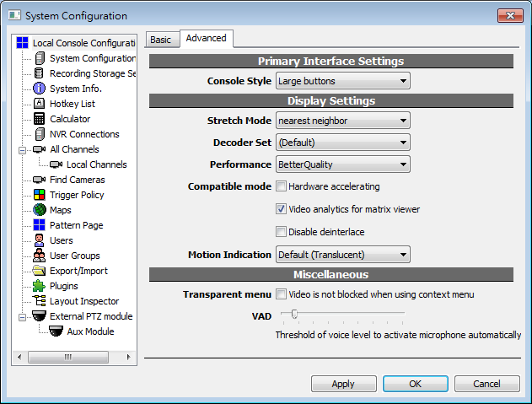
Task: Collapse the All Channels tree node
Action: pyautogui.click(x=23, y=150)
